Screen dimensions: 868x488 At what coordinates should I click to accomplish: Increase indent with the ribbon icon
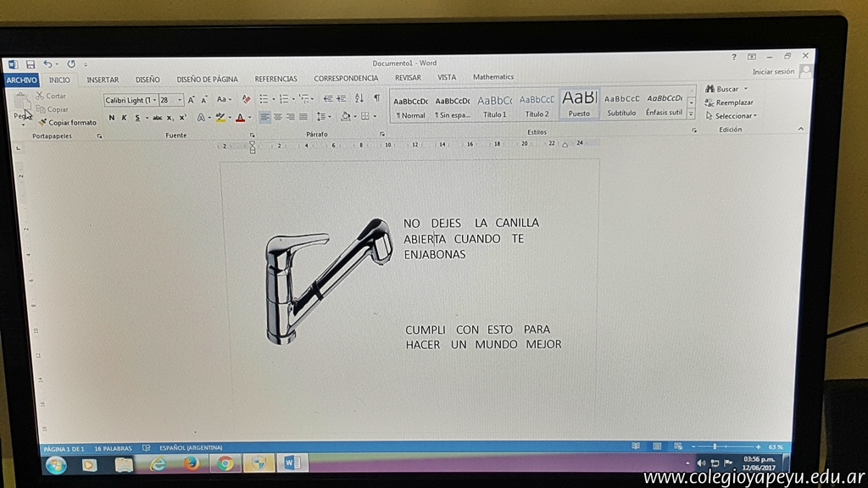(341, 99)
